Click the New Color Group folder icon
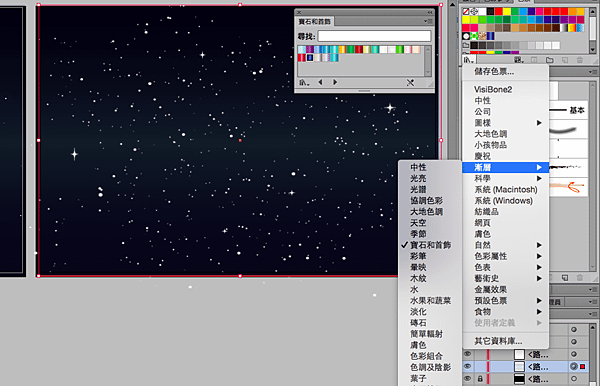600x386 pixels. point(550,60)
